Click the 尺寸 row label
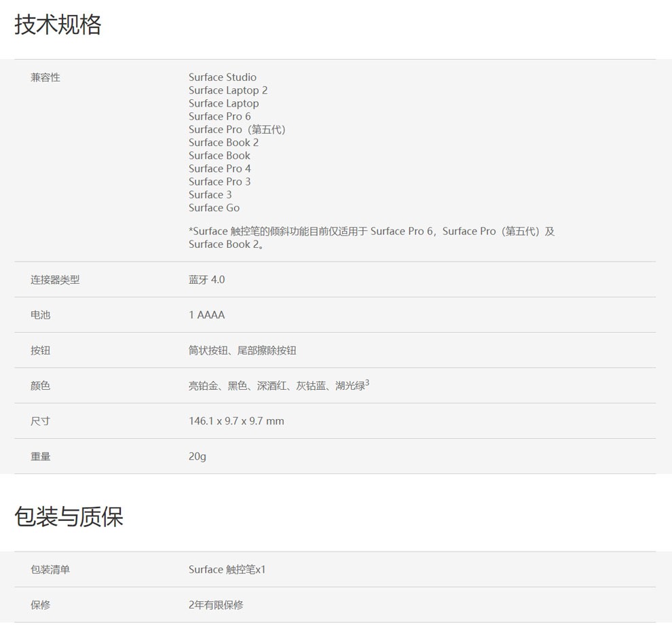 click(x=40, y=421)
